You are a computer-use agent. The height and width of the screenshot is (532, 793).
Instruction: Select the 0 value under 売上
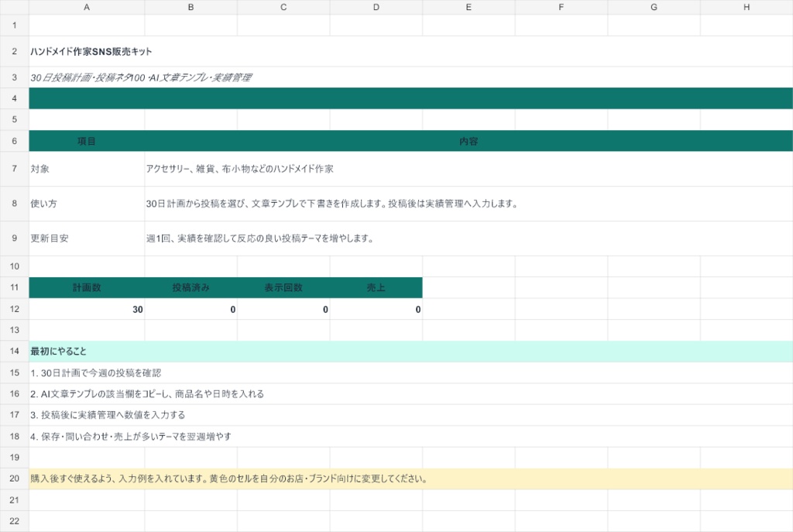376,309
